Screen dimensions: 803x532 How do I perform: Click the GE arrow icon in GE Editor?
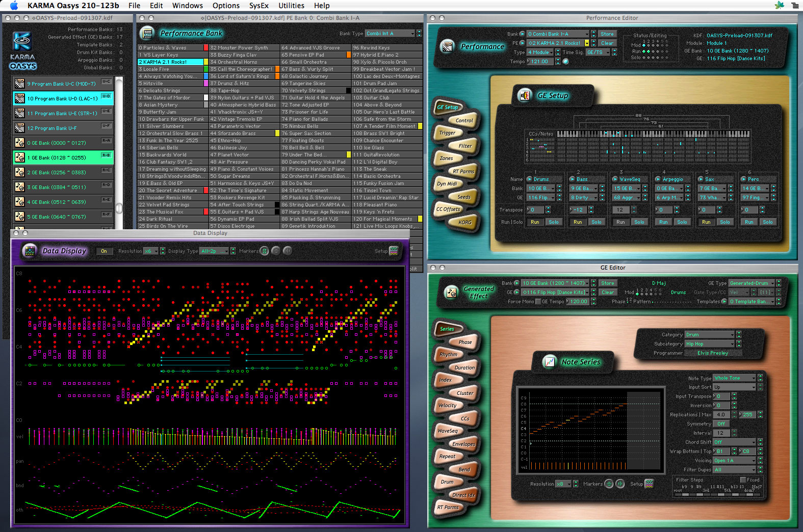[516, 292]
